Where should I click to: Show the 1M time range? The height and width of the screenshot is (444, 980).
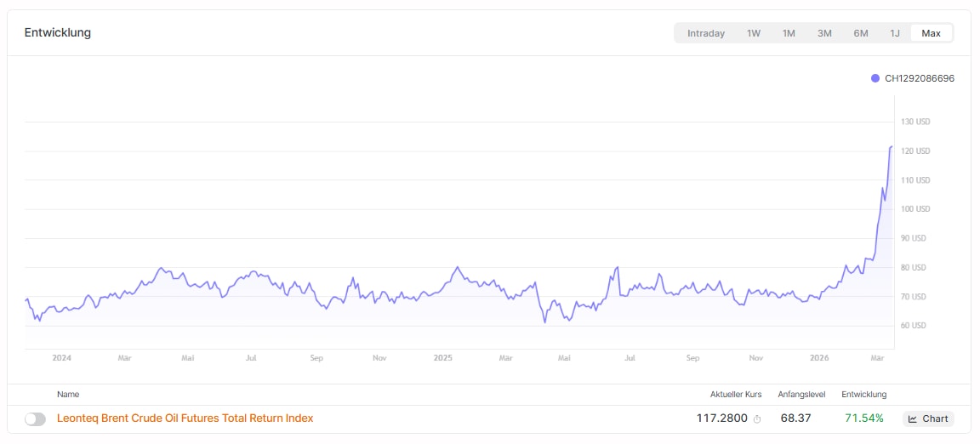(x=789, y=33)
